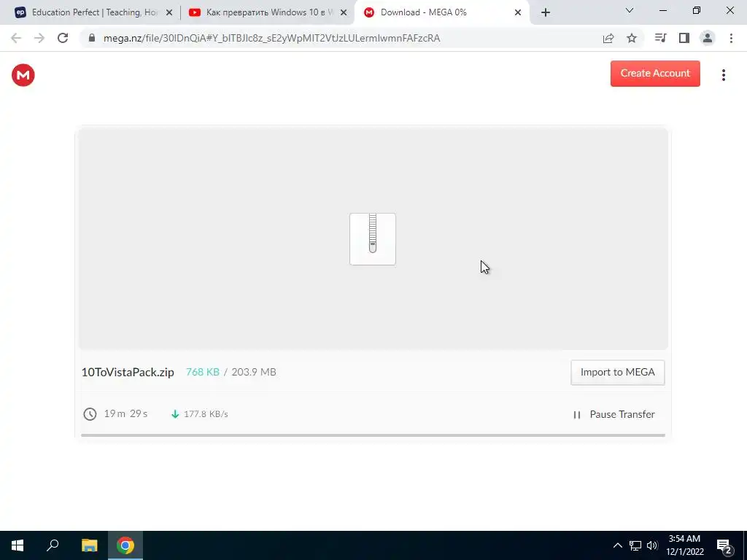Bookmark this page with the star icon
The image size is (747, 560).
point(632,38)
